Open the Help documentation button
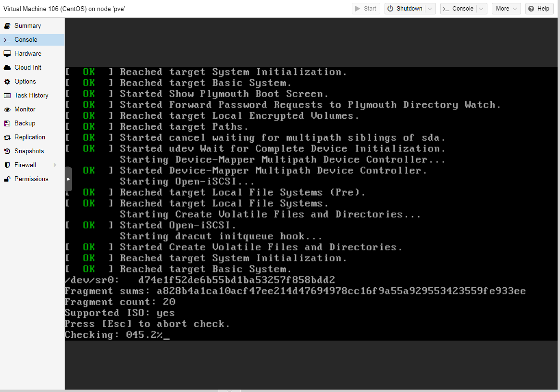 point(539,9)
